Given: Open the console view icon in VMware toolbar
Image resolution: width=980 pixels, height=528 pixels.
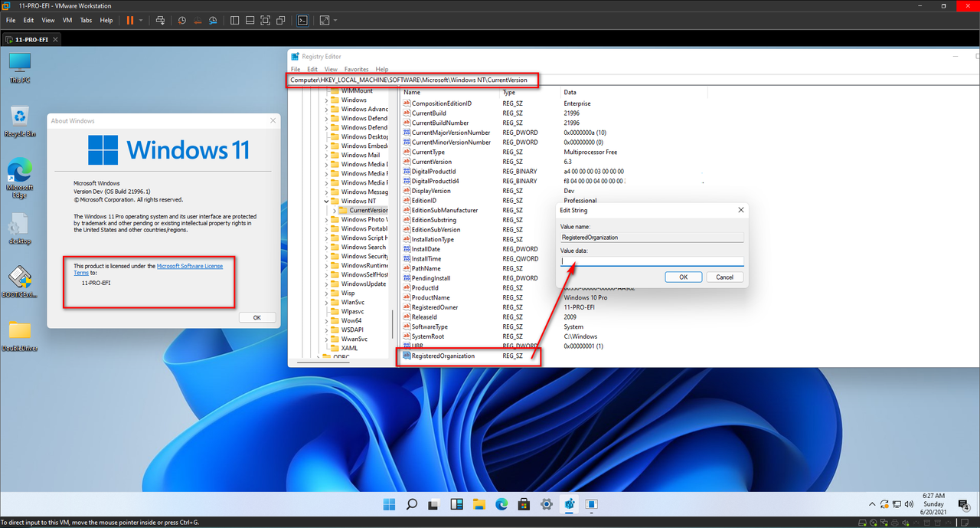Looking at the screenshot, I should coord(302,20).
